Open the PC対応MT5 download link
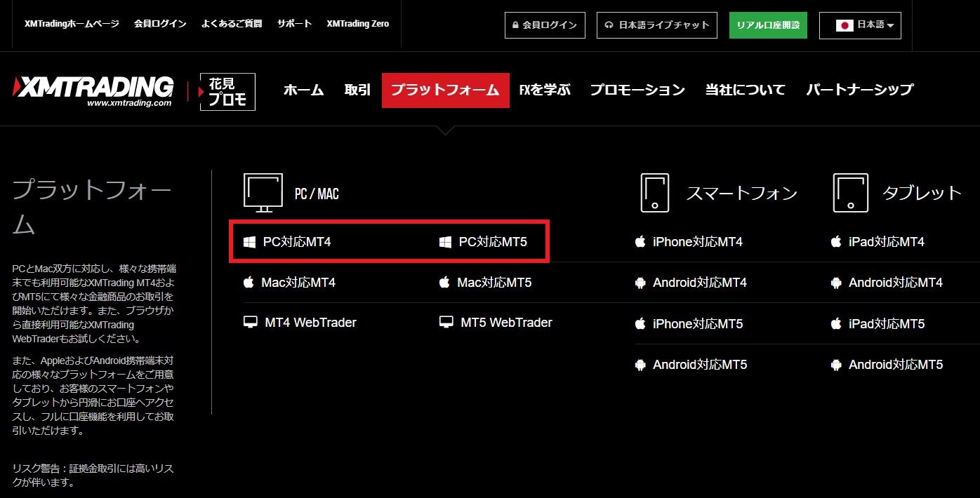The image size is (980, 498). click(492, 242)
